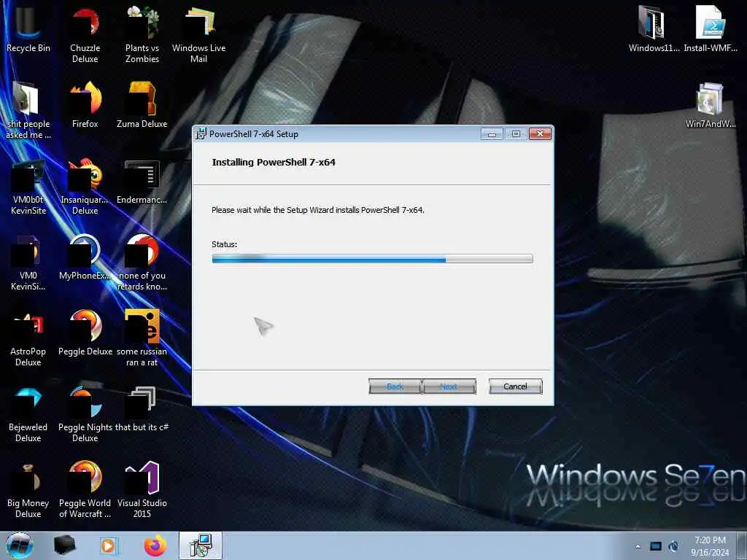Open the MyPhoneEx... desktop shortcut

pyautogui.click(x=85, y=256)
